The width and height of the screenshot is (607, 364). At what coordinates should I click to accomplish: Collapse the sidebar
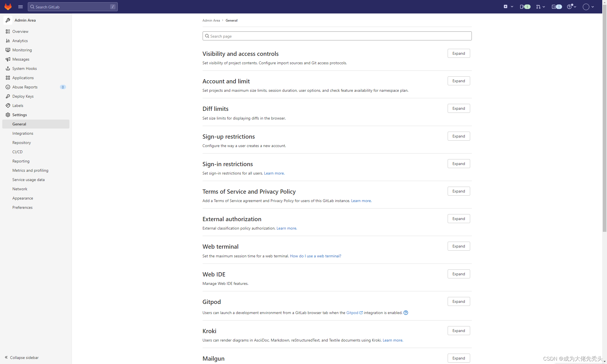pyautogui.click(x=22, y=358)
